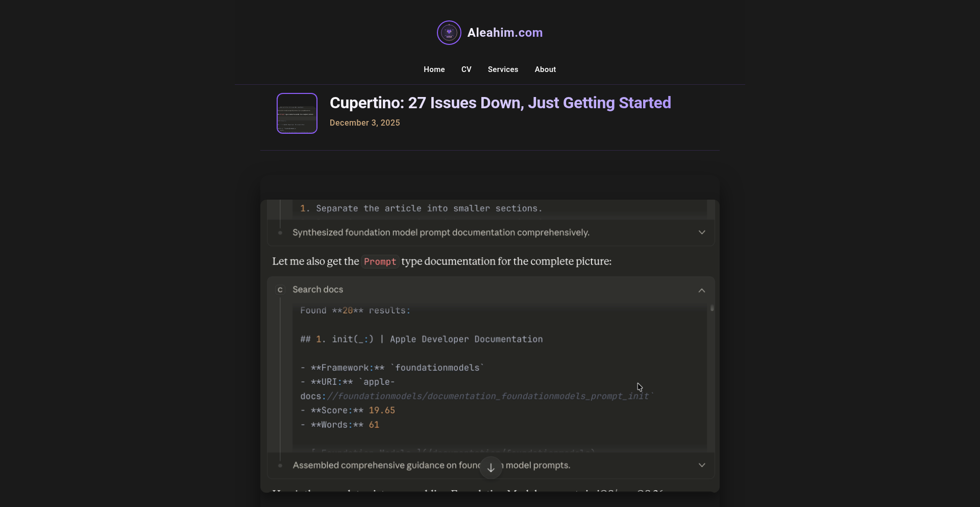
Task: Open the Home navigation item
Action: pyautogui.click(x=434, y=69)
